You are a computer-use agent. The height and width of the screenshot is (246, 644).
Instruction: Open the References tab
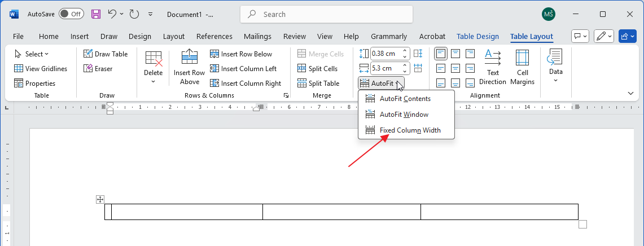point(214,36)
